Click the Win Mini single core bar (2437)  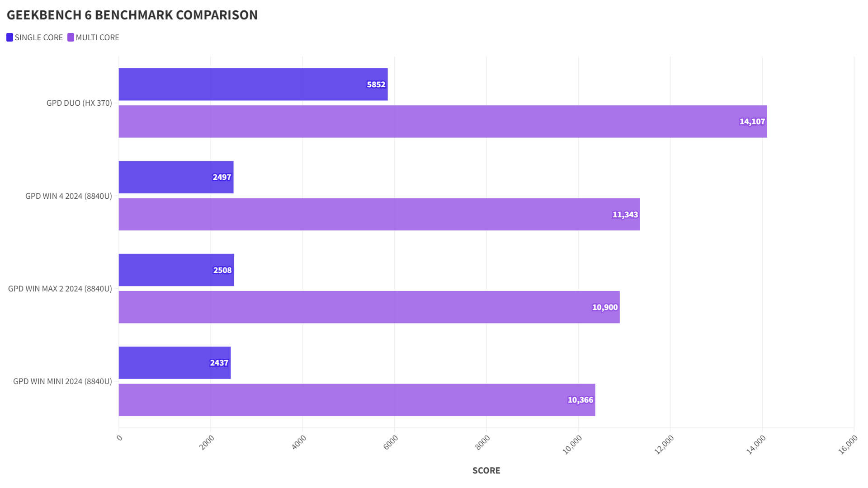point(175,363)
